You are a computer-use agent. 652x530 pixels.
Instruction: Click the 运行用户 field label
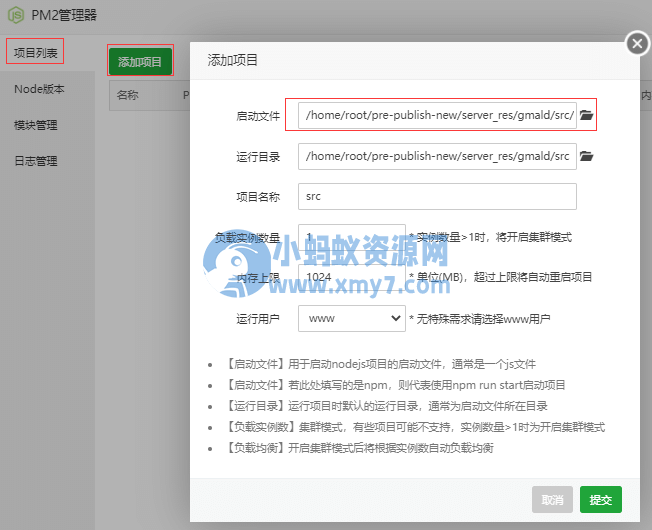(258, 319)
